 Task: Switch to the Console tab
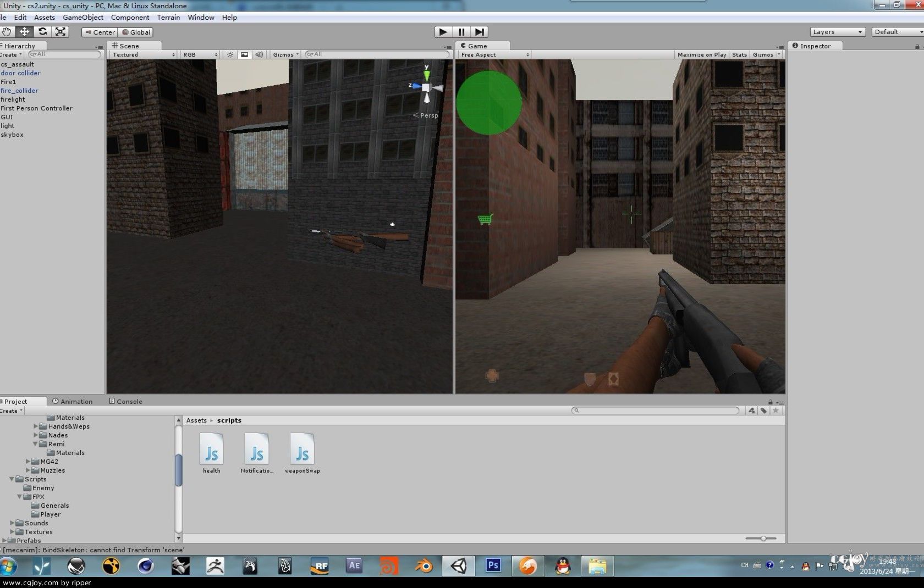coord(126,401)
